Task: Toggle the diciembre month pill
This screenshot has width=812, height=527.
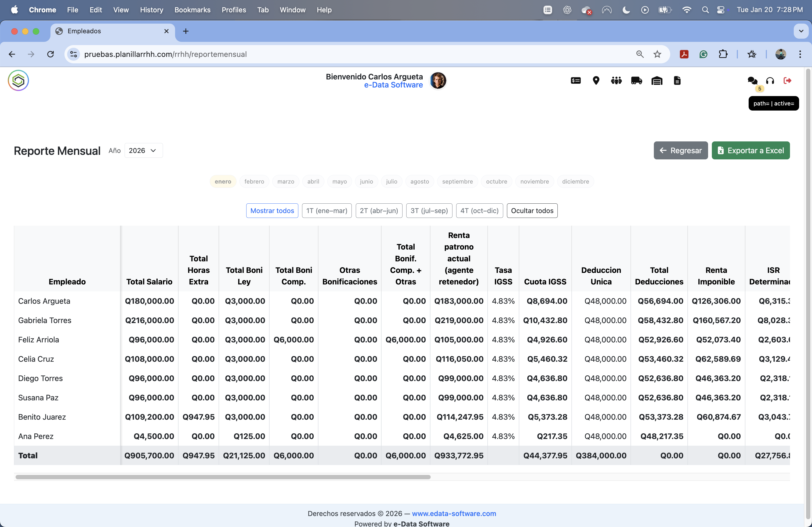Action: (575, 181)
